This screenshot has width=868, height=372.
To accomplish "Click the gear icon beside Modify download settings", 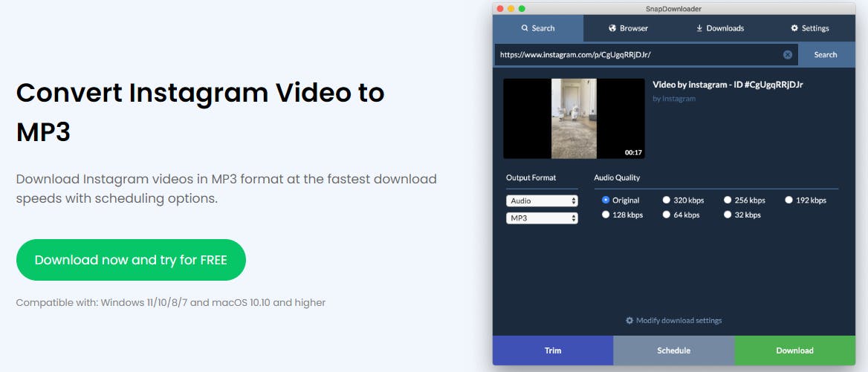I will pos(629,321).
